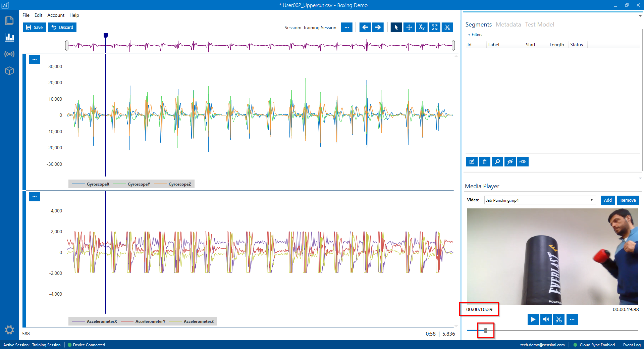The width and height of the screenshot is (644, 349).
Task: Open the Event Log
Action: click(x=632, y=345)
